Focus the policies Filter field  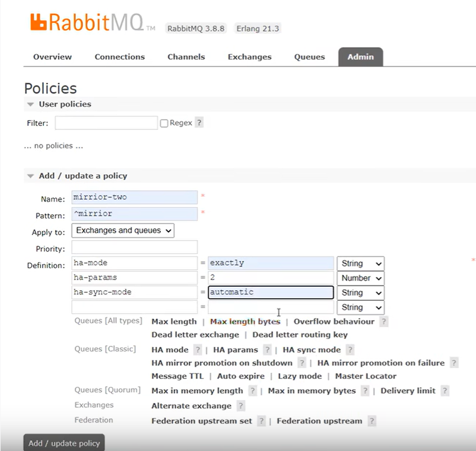[106, 123]
